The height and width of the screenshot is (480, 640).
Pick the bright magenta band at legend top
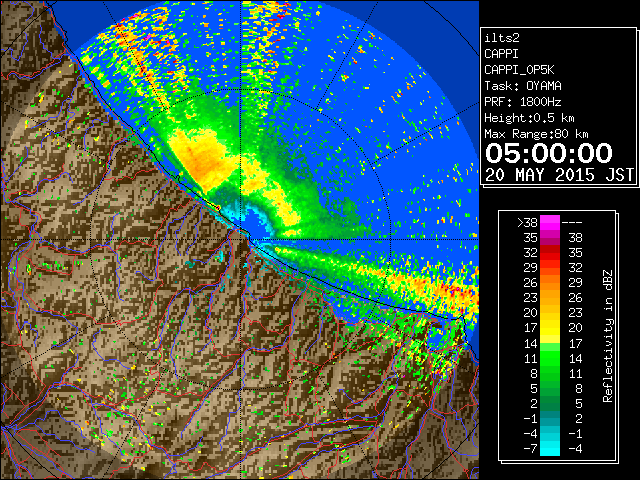tap(550, 223)
